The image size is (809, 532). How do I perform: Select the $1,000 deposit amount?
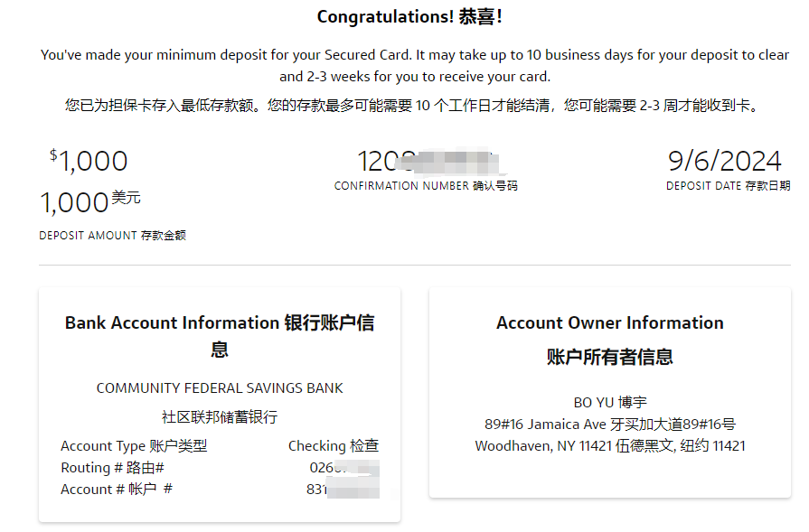tap(89, 161)
